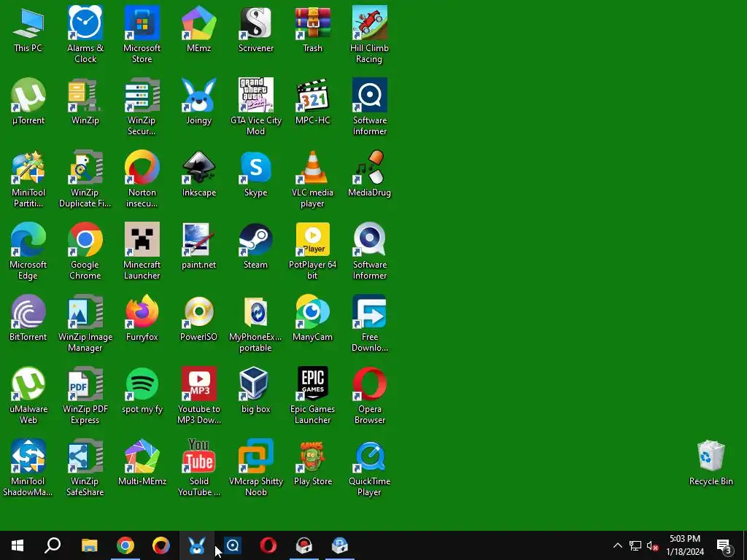Open the Joingy rabbit icon on desktop

[x=199, y=101]
